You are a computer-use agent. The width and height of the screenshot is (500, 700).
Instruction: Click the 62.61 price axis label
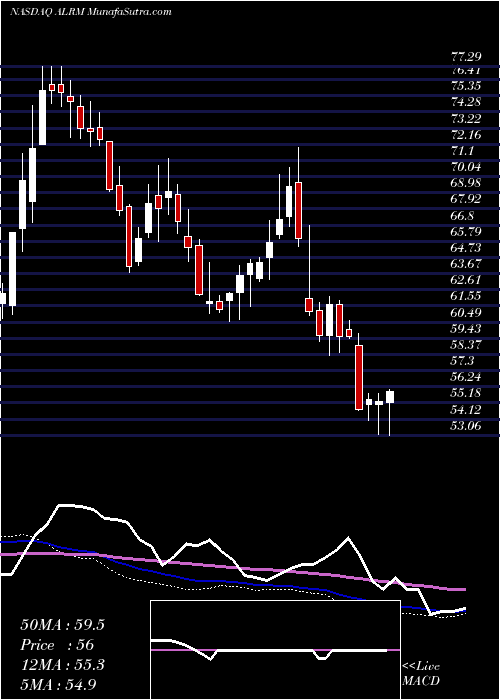466,280
